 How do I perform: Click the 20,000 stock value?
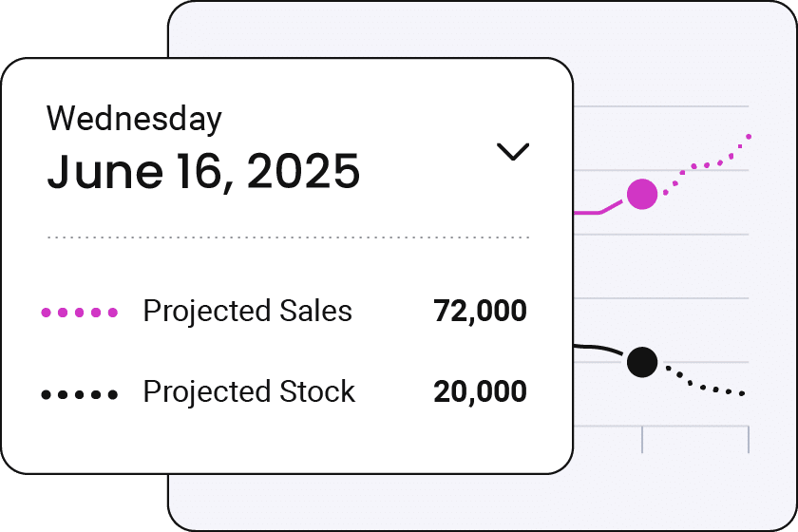pos(480,392)
